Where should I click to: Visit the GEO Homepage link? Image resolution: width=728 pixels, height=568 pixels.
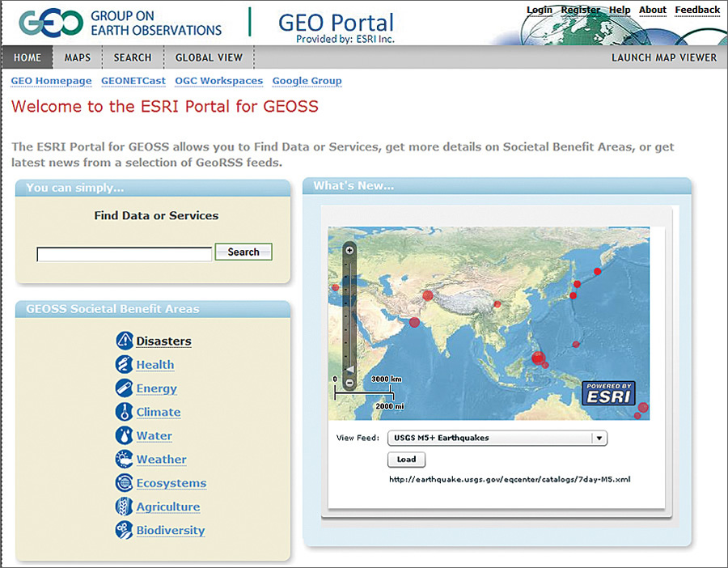(x=52, y=81)
